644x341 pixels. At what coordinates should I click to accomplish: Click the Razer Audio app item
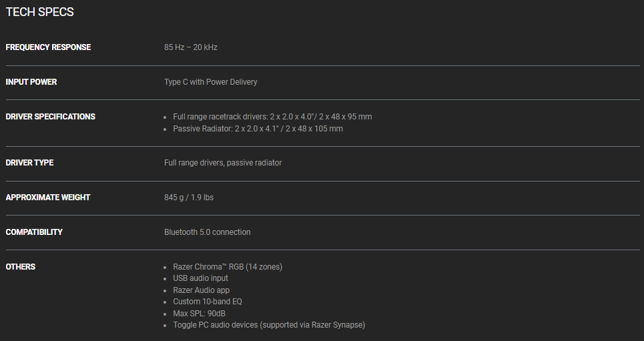(x=201, y=290)
